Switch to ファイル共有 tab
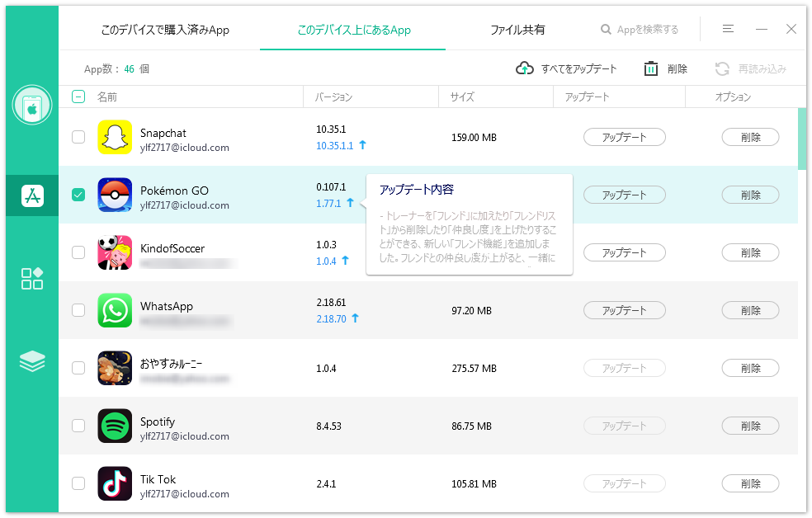The image size is (812, 518). coord(517,30)
